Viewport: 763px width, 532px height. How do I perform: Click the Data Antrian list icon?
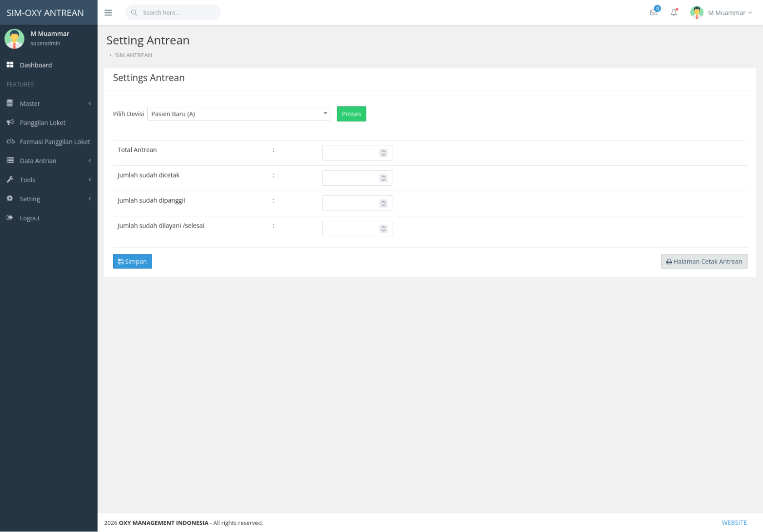10,161
